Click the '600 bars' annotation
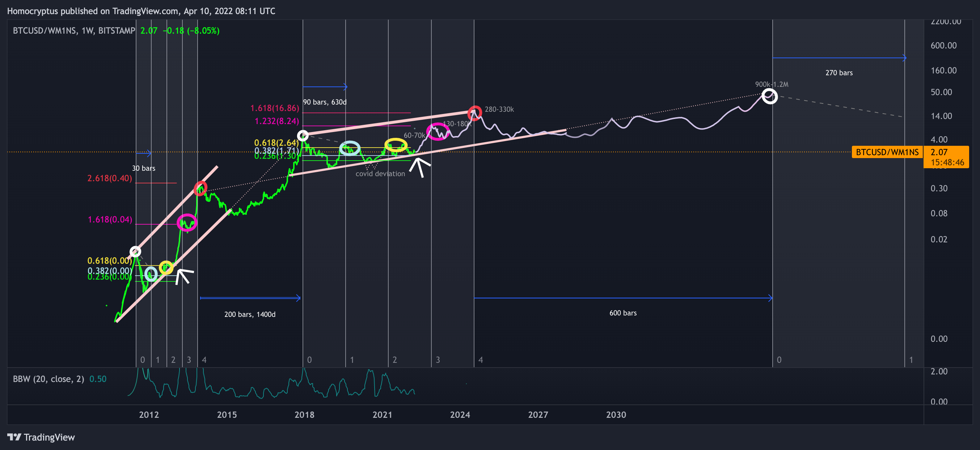980x450 pixels. [x=623, y=313]
